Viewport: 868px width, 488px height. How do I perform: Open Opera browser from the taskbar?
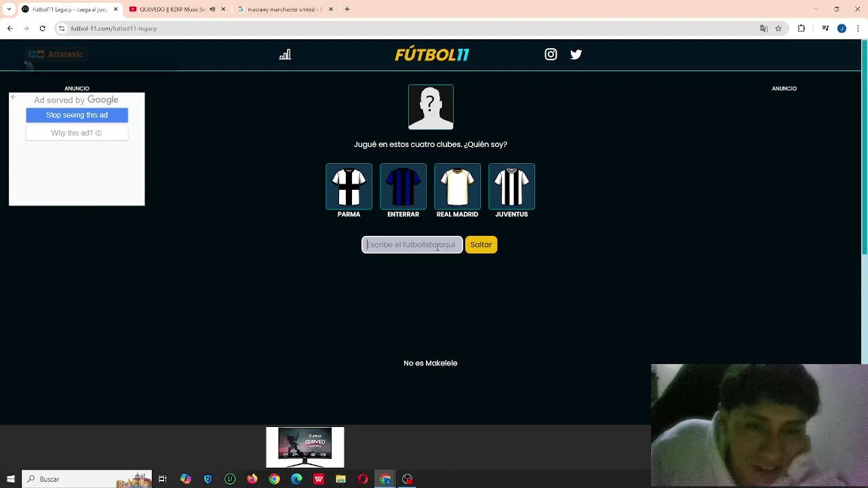point(363,479)
